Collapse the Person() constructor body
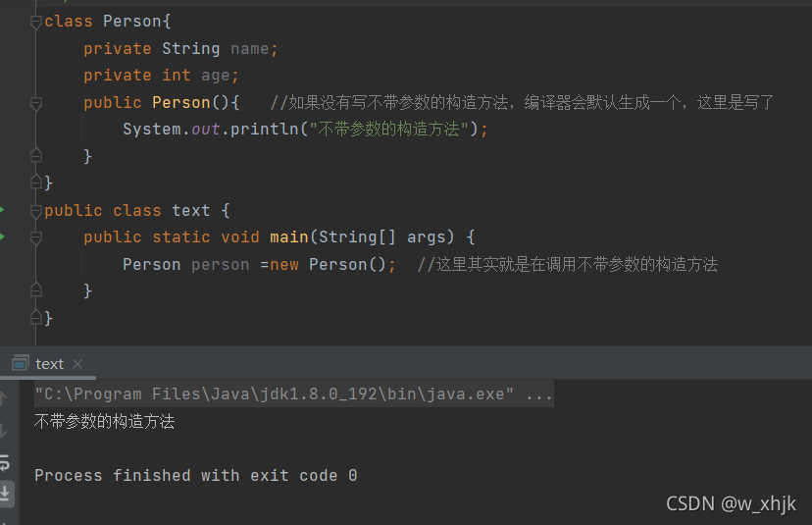The height and width of the screenshot is (525, 812). pos(35,103)
